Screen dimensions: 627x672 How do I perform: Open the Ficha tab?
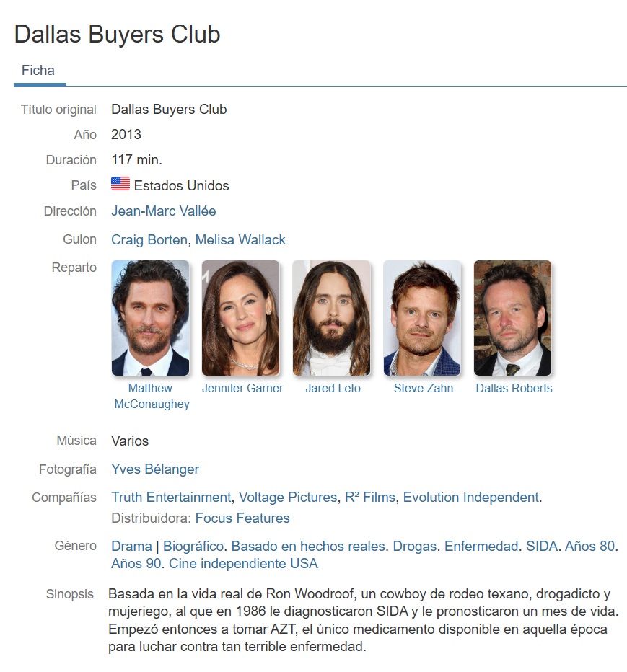pyautogui.click(x=38, y=70)
